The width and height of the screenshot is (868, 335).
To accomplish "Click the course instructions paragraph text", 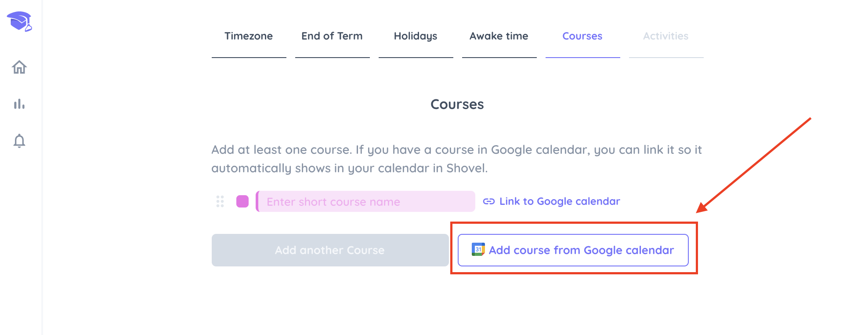I will (x=457, y=159).
